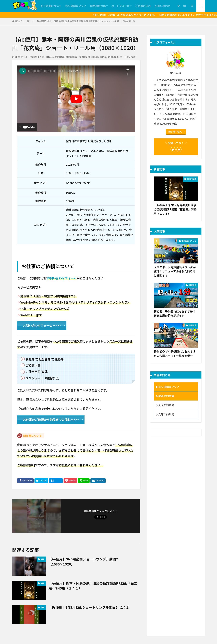Click the channel avatar in video header
Viewport: 217px width, 644px height.
pos(23,71)
